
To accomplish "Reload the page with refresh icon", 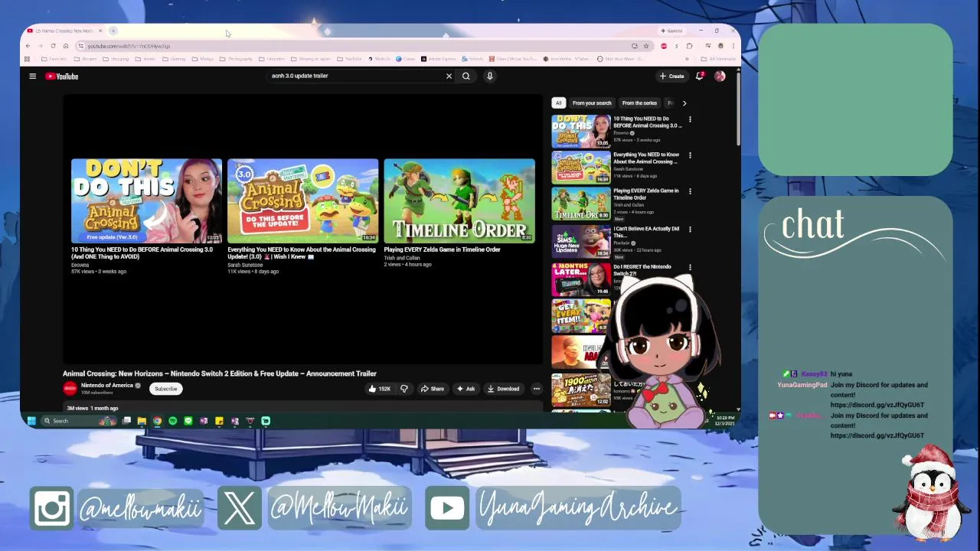I will pos(53,46).
